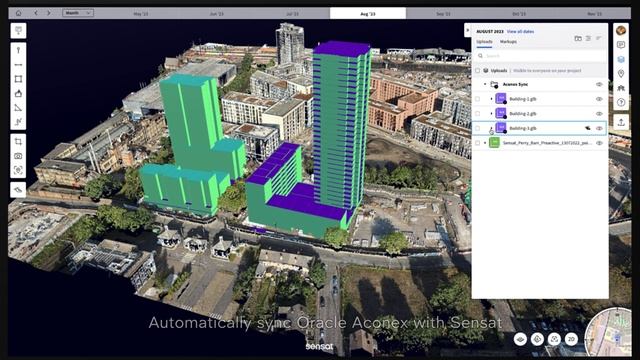The width and height of the screenshot is (640, 360).
Task: Collapse the uploads side panel arrow
Action: point(468,30)
